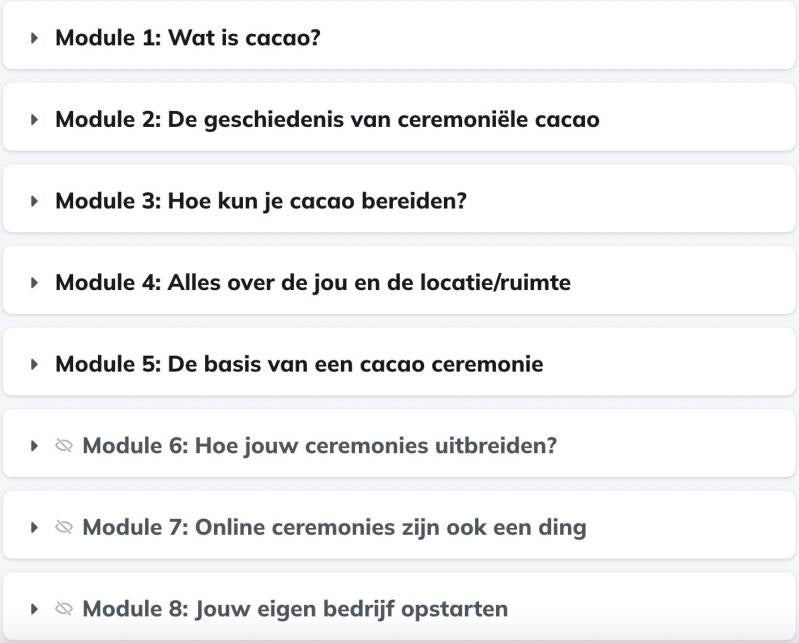The image size is (799, 643).
Task: Click the hidden-eye icon on Module 7
Action: 64,527
